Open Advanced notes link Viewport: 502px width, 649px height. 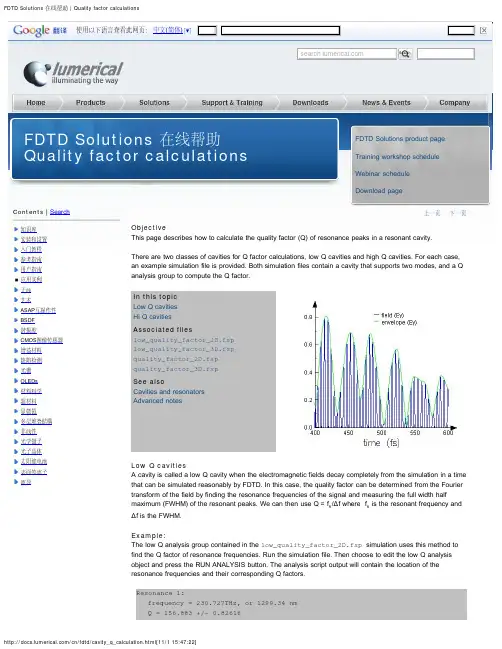point(157,401)
